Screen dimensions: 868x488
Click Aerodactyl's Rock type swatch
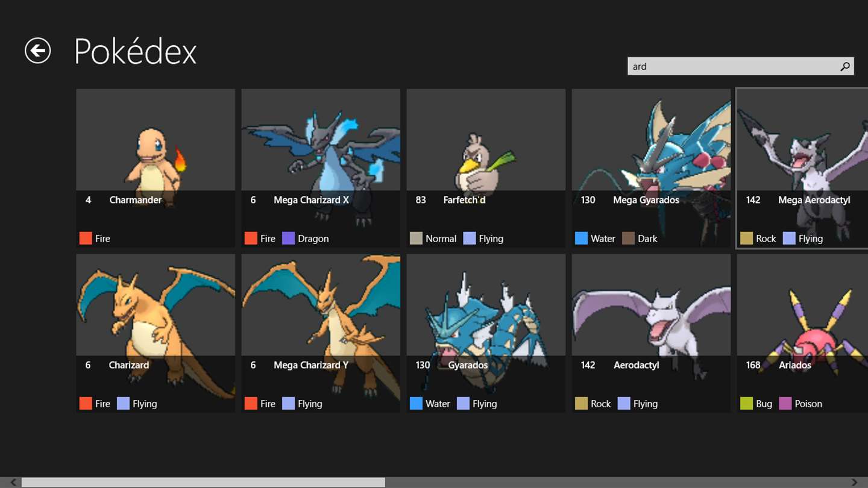click(x=581, y=404)
